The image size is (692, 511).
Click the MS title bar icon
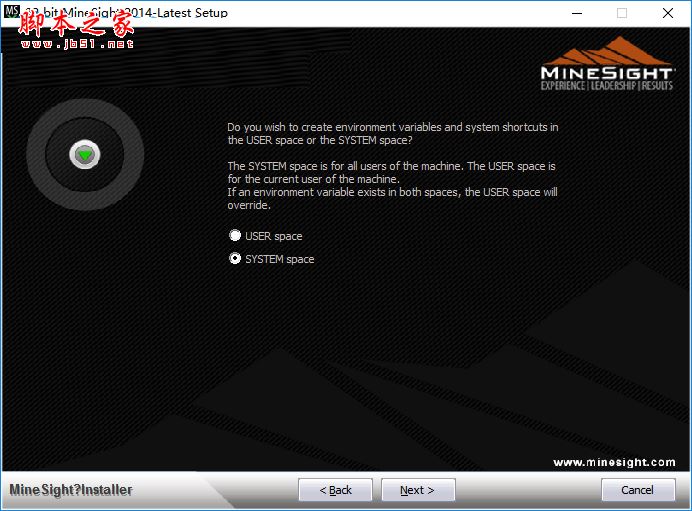[x=11, y=11]
